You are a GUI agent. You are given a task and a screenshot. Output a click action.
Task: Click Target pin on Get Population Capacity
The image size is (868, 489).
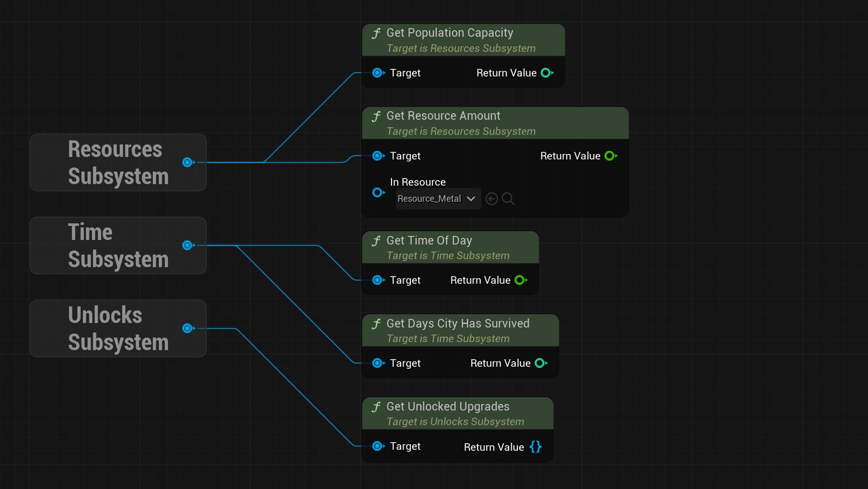[x=377, y=73]
